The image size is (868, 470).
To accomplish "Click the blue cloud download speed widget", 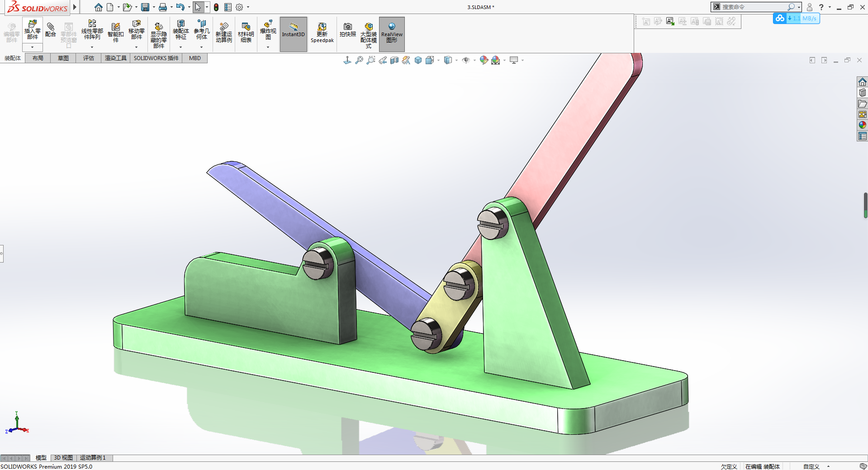I will 796,19.
